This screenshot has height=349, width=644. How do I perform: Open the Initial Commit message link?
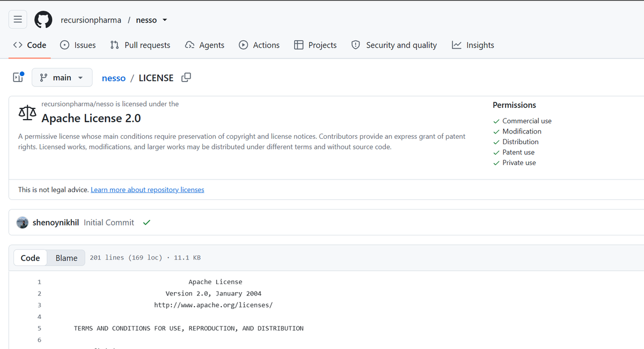coord(109,222)
